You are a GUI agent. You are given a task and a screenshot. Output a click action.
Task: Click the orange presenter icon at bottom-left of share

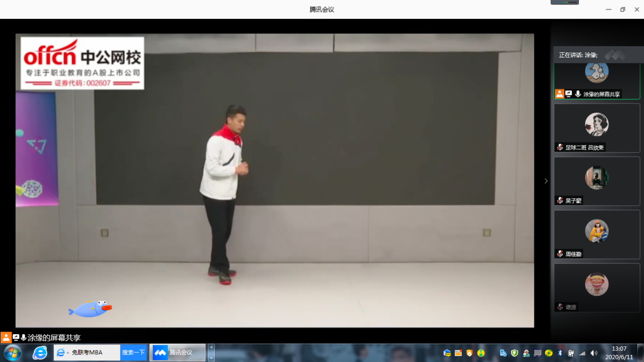tap(6, 338)
